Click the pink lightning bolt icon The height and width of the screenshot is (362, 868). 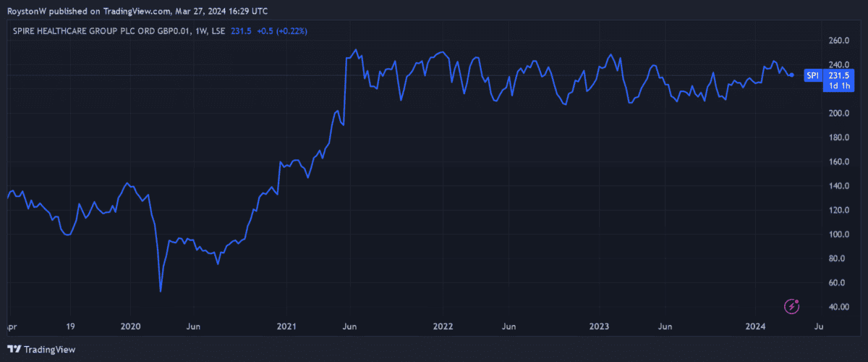(x=793, y=306)
